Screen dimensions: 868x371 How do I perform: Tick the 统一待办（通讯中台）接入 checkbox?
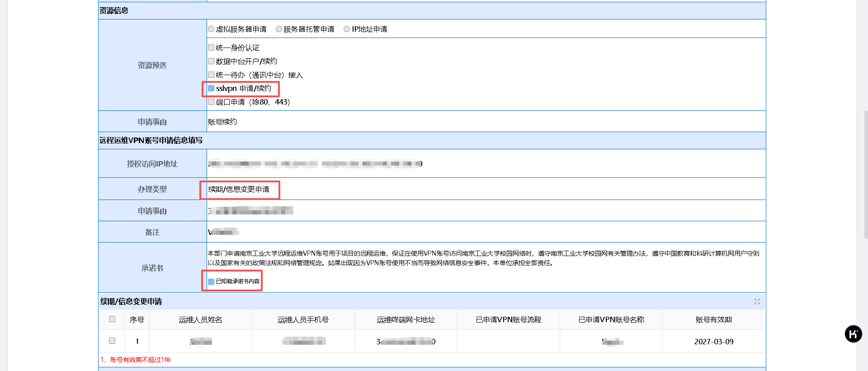tap(211, 75)
